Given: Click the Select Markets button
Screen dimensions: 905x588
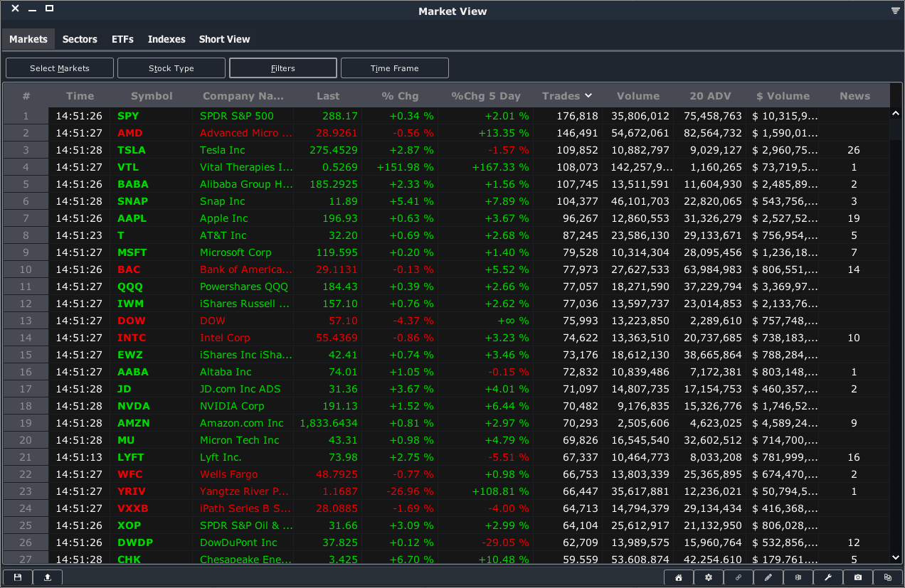Looking at the screenshot, I should click(60, 68).
